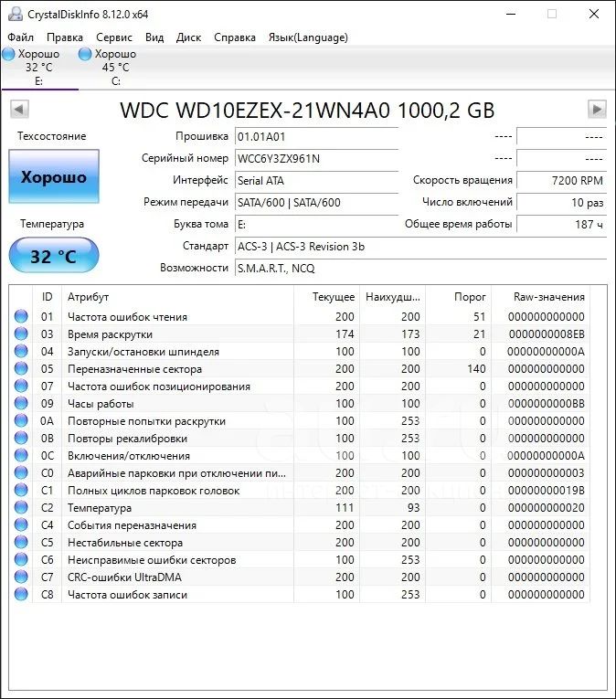Click status orb for attribute 0B row

coord(21,439)
